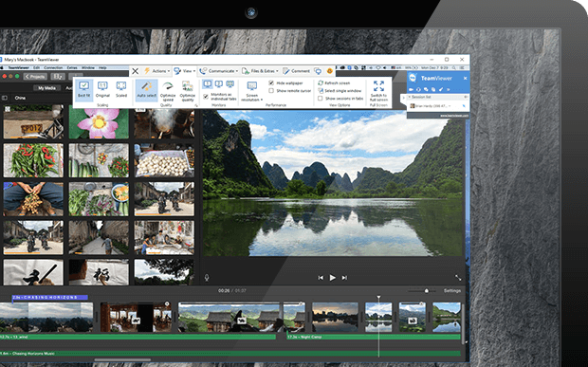588x367 pixels.
Task: Close TeamViewer side panel
Action: (465, 78)
